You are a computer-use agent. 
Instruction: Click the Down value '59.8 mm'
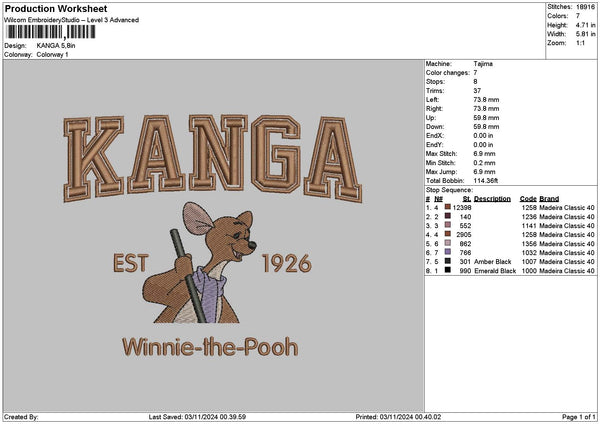coord(486,127)
